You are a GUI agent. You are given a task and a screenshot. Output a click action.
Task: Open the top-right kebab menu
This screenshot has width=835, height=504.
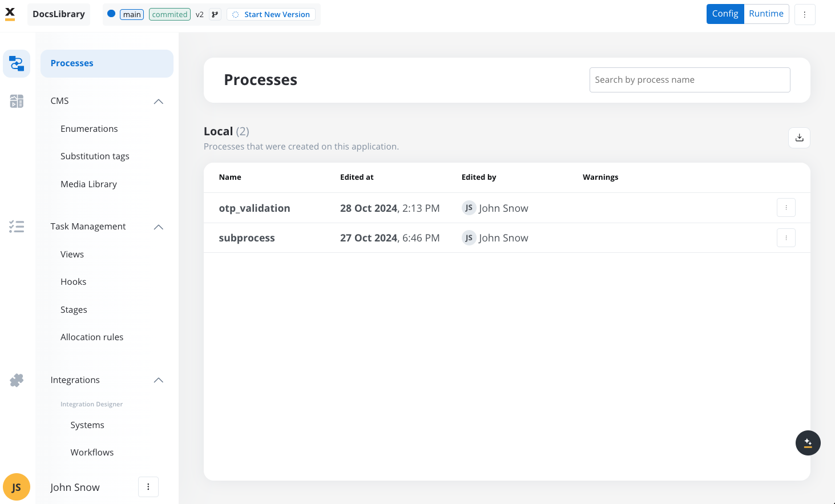(805, 14)
